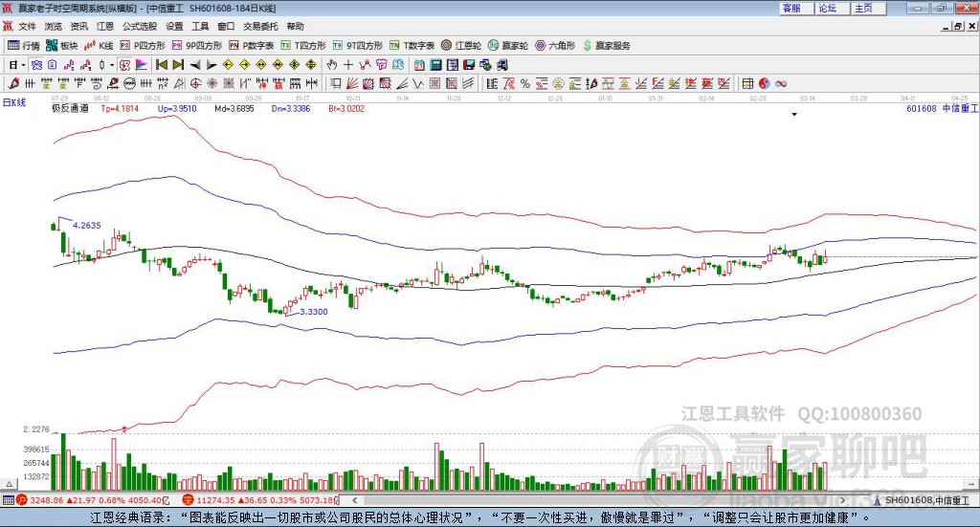The image size is (980, 527).
Task: Click the 论坛 forum button
Action: click(x=834, y=8)
